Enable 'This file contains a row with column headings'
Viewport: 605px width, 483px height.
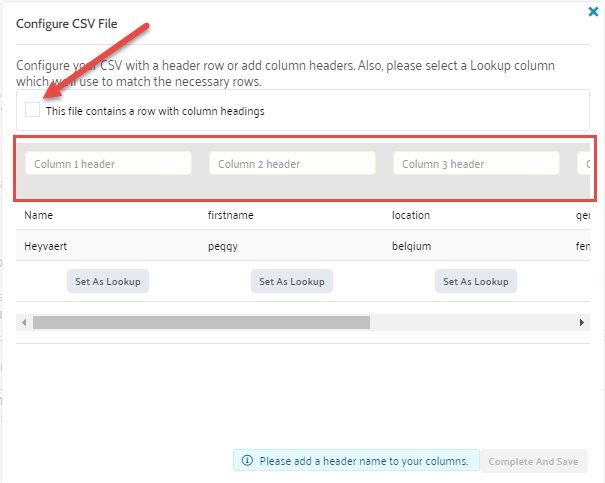(33, 110)
